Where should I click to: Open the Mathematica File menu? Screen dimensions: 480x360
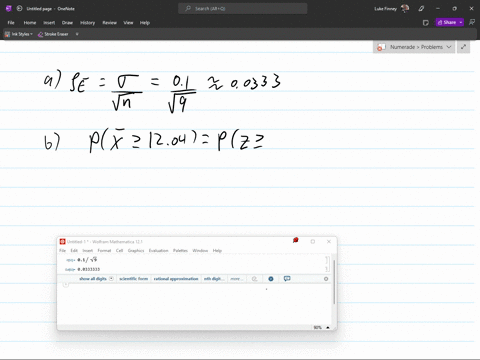tap(62, 251)
